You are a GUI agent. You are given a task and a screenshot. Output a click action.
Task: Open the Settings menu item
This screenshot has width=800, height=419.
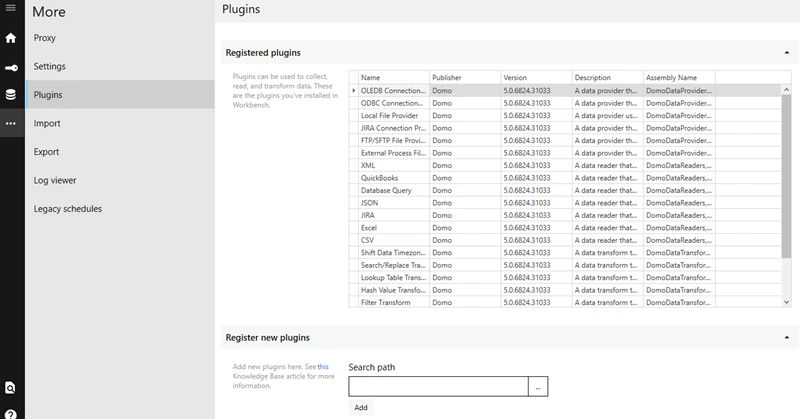coord(120,66)
